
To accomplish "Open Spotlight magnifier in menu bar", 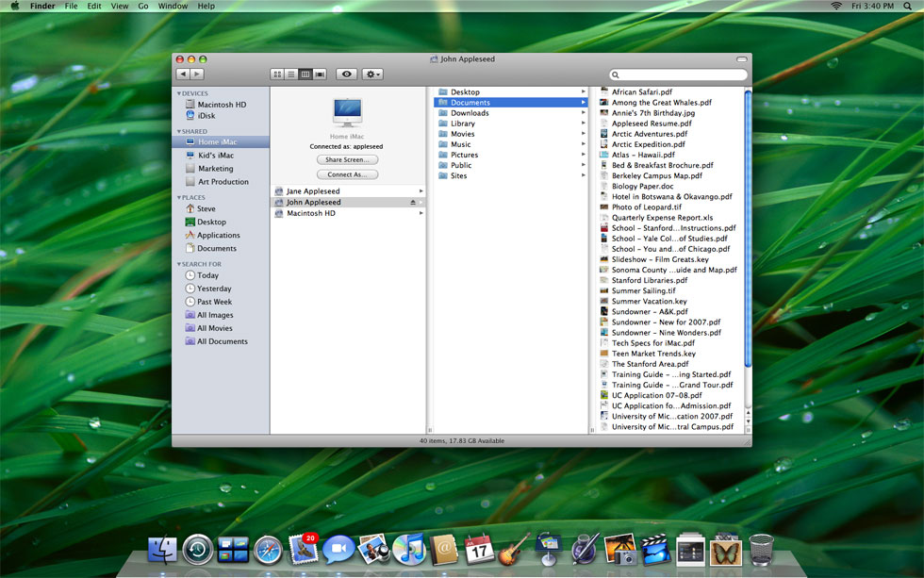I will pyautogui.click(x=907, y=6).
